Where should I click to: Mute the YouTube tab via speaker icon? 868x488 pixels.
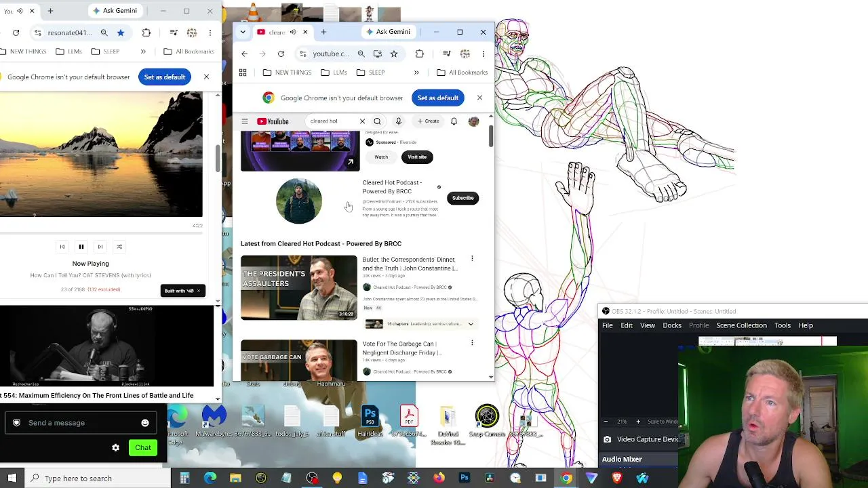coord(293,32)
